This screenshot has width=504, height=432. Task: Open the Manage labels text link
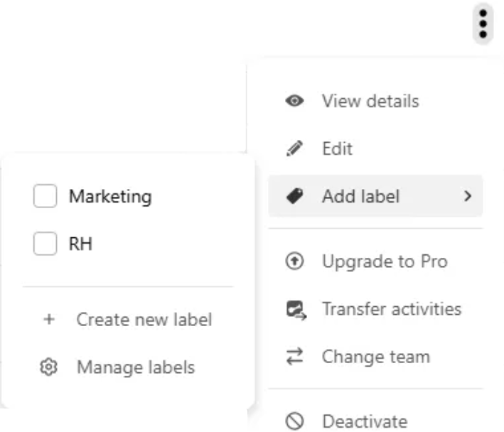[x=136, y=368]
